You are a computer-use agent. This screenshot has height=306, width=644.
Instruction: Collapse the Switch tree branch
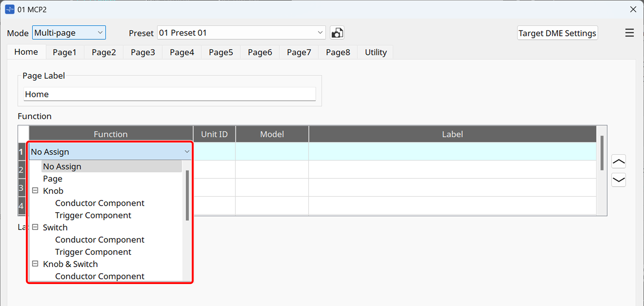tap(35, 227)
